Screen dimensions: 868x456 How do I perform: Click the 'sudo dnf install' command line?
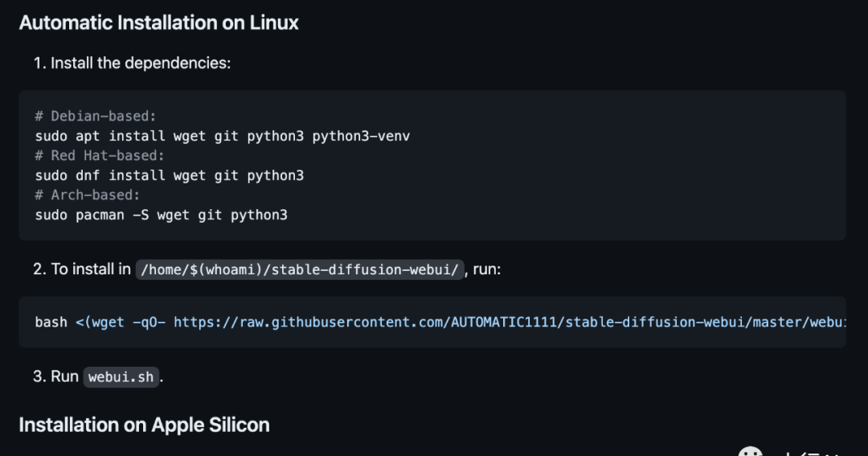pyautogui.click(x=170, y=175)
